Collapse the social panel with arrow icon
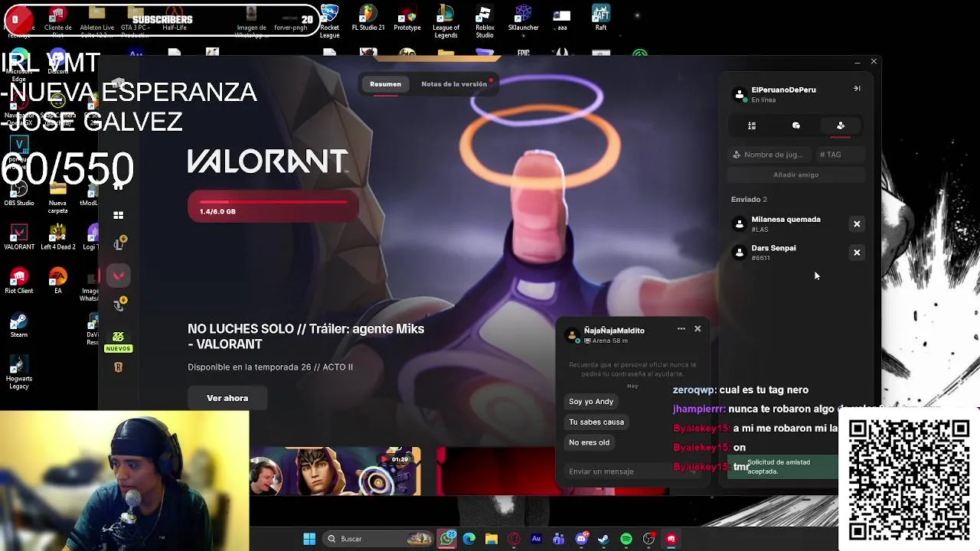 click(x=857, y=89)
